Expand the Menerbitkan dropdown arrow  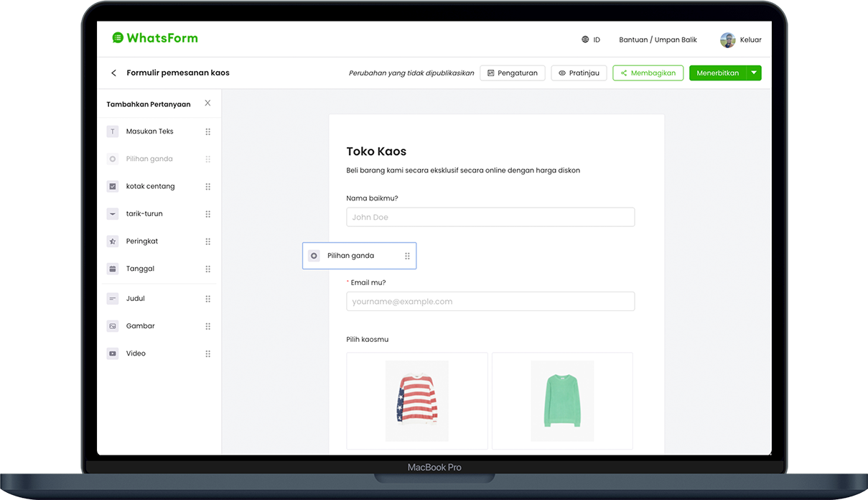coord(754,73)
